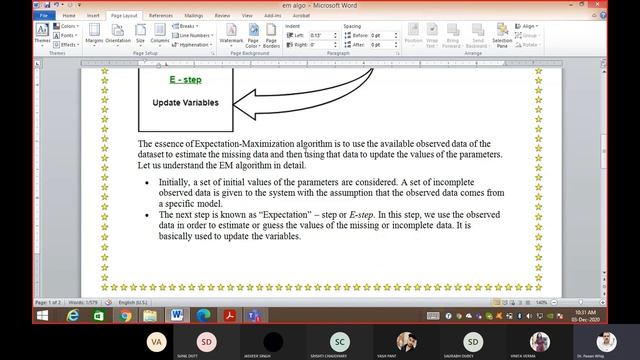Click the word count in status bar
This screenshot has width=640, height=360.
(83, 302)
